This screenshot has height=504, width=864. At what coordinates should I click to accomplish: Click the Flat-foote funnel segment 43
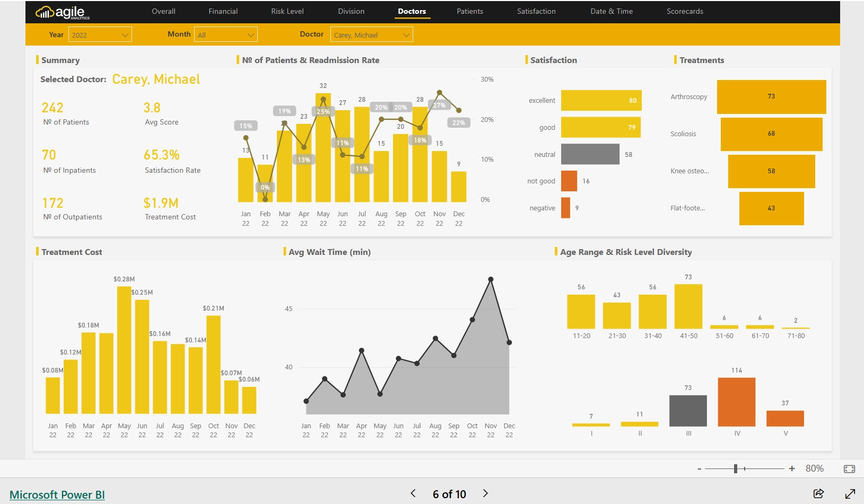coord(771,208)
